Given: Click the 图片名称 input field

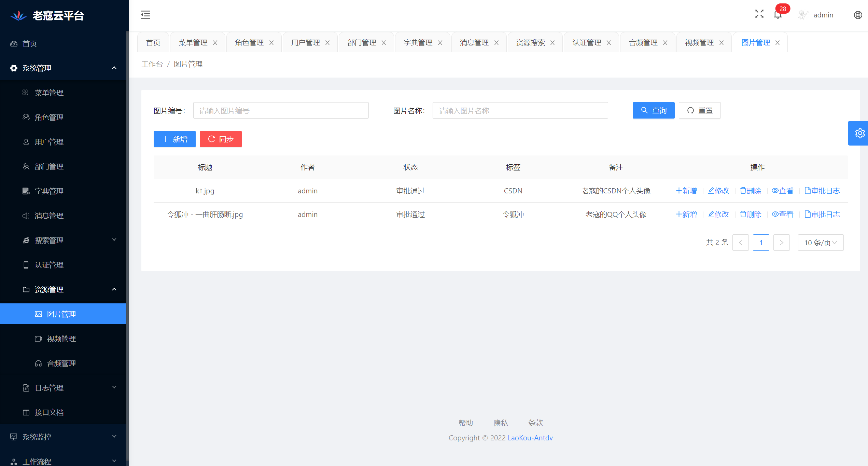Looking at the screenshot, I should tap(520, 111).
